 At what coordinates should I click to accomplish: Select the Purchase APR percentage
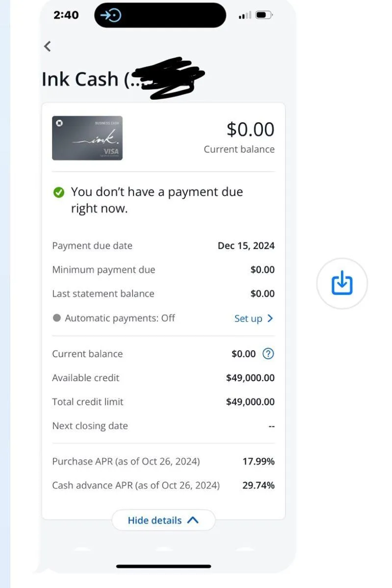[x=259, y=461]
